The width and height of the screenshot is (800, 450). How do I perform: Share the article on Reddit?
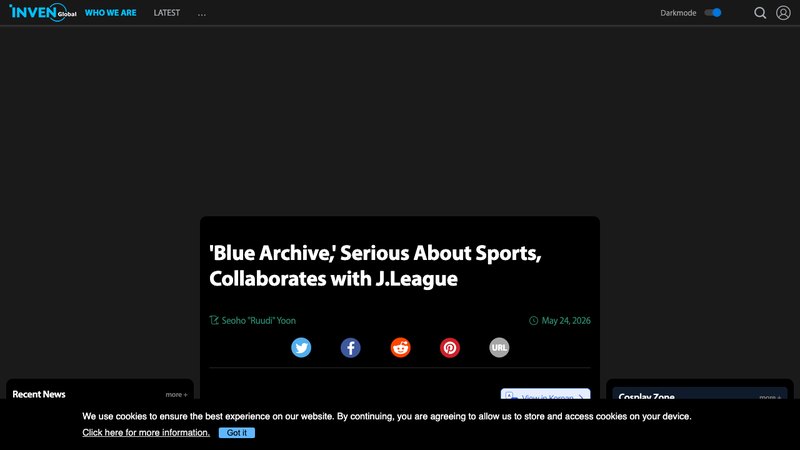pyautogui.click(x=401, y=347)
